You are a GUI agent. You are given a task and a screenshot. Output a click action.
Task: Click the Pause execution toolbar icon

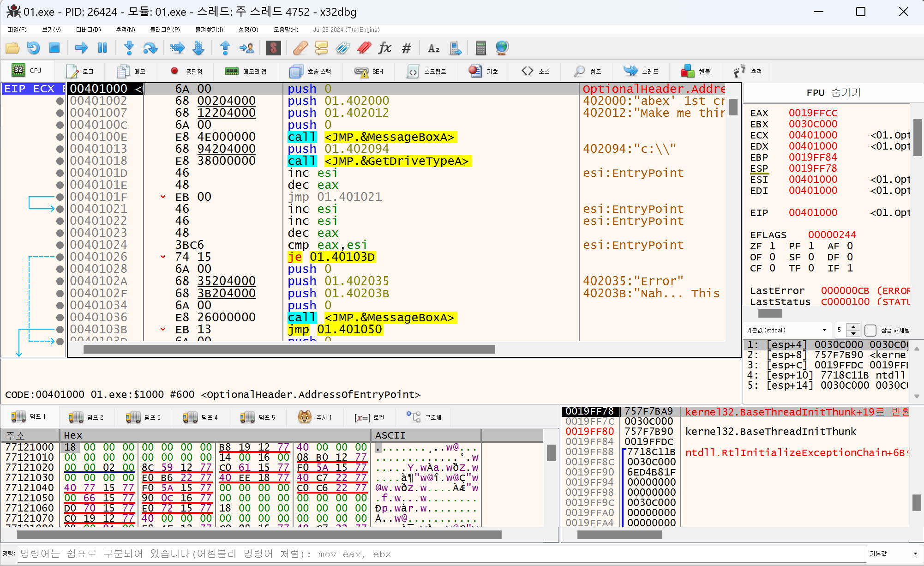click(x=102, y=48)
